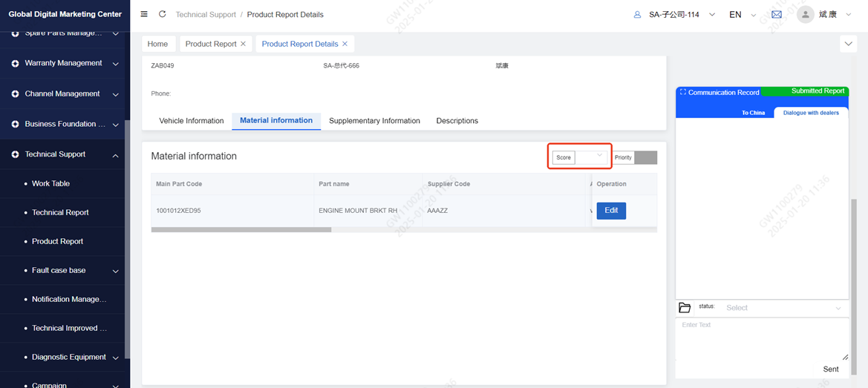This screenshot has height=388, width=868.
Task: Open the mail envelope icon
Action: click(777, 14)
